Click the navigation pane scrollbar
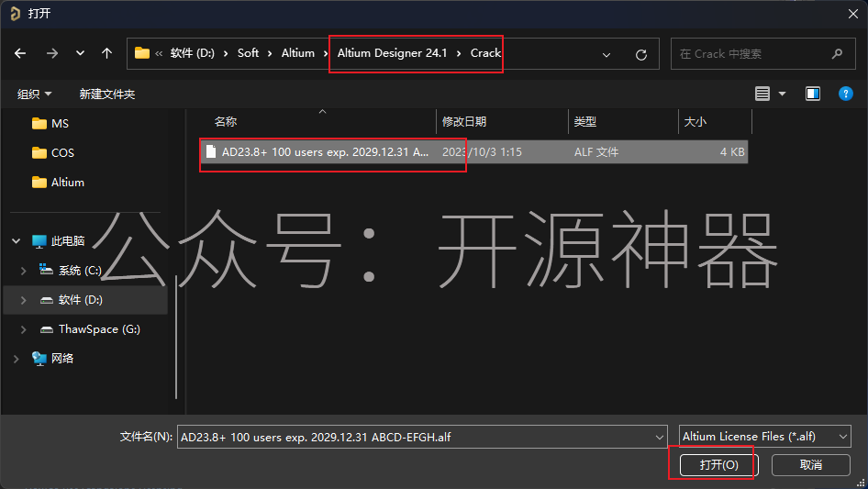This screenshot has width=868, height=489. point(176,337)
